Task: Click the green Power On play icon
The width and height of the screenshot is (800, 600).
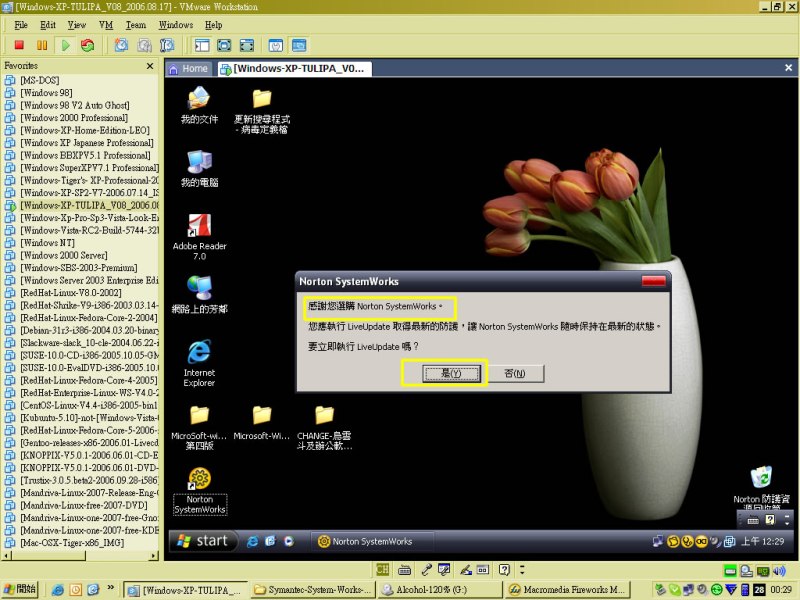Action: (x=65, y=45)
